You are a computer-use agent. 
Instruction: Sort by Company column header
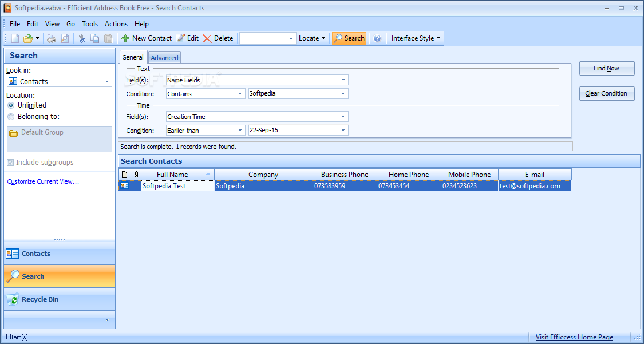click(263, 175)
